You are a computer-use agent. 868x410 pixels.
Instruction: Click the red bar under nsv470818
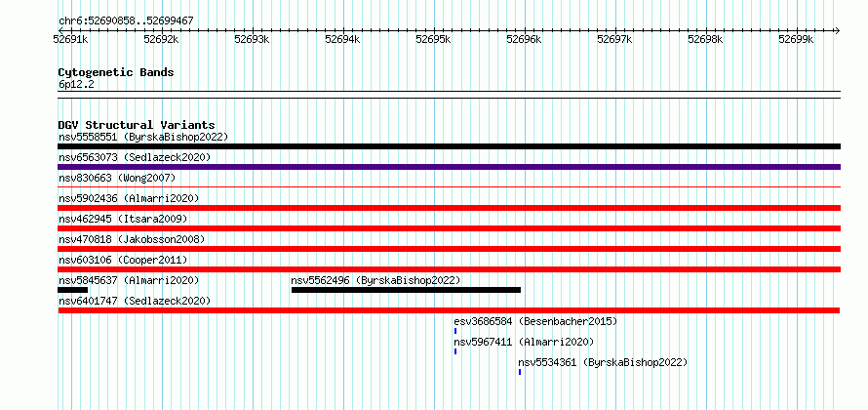449,249
